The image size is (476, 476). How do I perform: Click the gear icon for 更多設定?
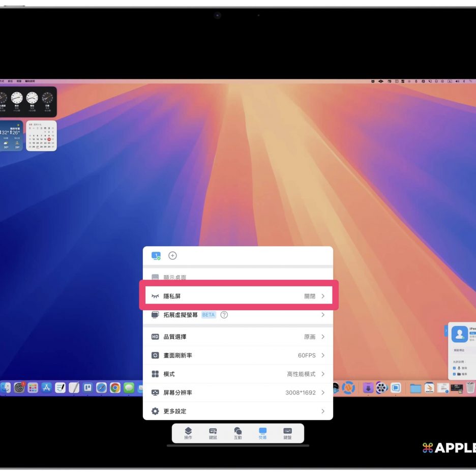click(x=155, y=411)
